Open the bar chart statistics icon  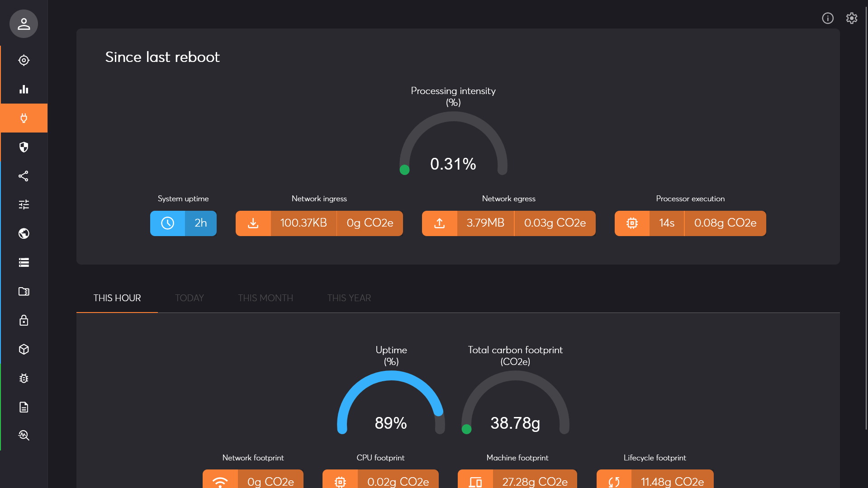coord(24,89)
